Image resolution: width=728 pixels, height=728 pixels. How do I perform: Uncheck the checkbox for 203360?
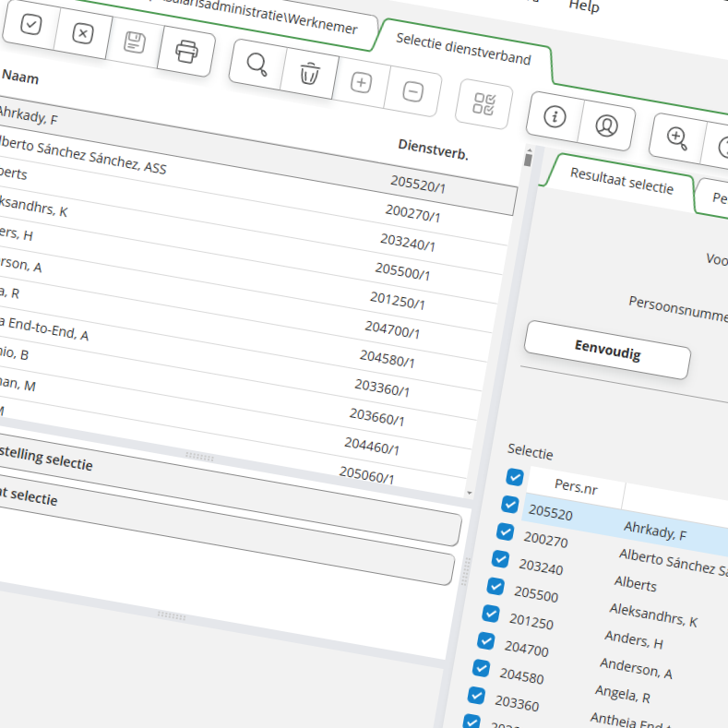click(476, 696)
